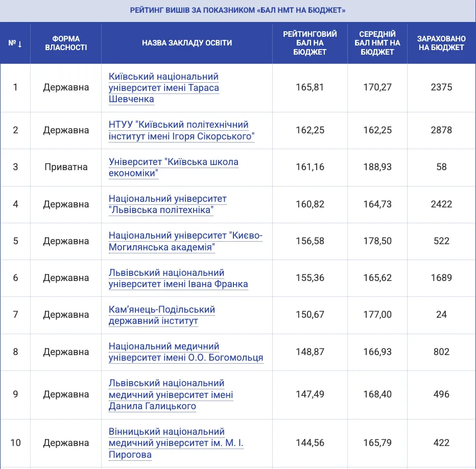Sort by the № column arrow
Viewport: 476px width, 469px height.
pos(20,44)
